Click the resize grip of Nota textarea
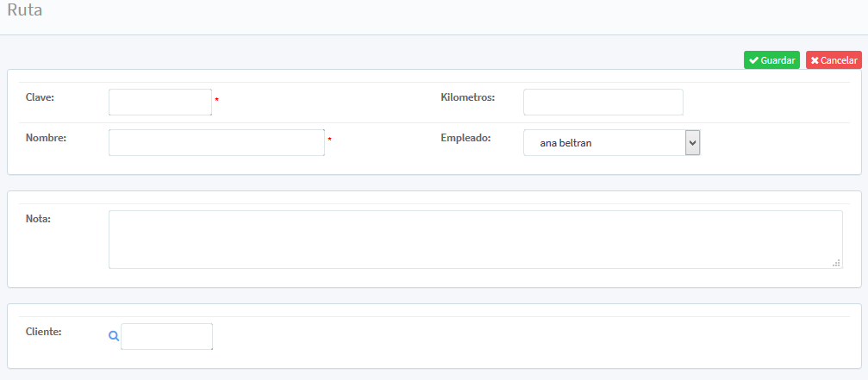This screenshot has width=868, height=380. coord(836,263)
